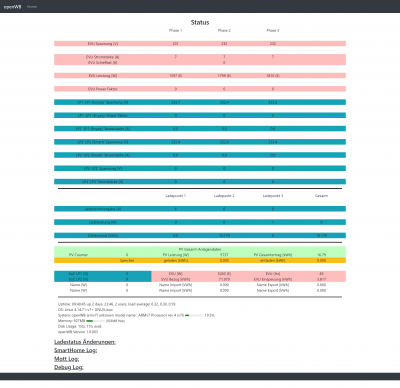
Task: Click the Speicher label in orange row
Action: coord(127,260)
